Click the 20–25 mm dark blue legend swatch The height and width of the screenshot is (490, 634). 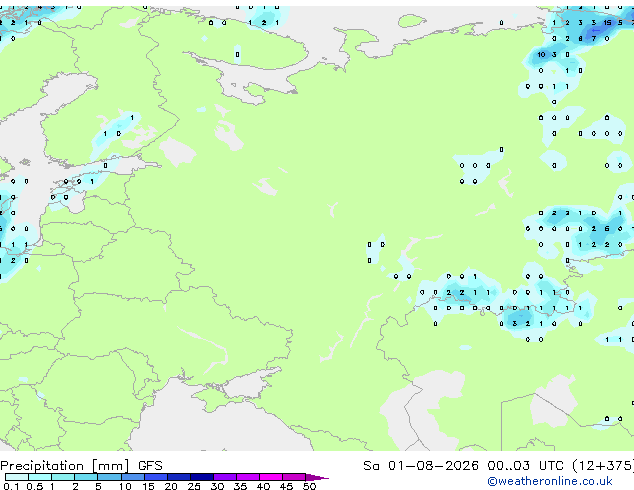point(179,477)
